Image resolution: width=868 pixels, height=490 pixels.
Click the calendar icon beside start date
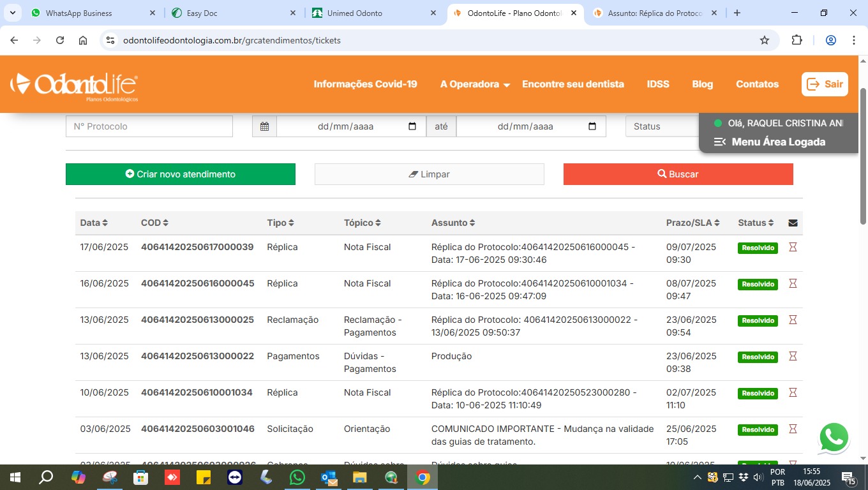264,126
